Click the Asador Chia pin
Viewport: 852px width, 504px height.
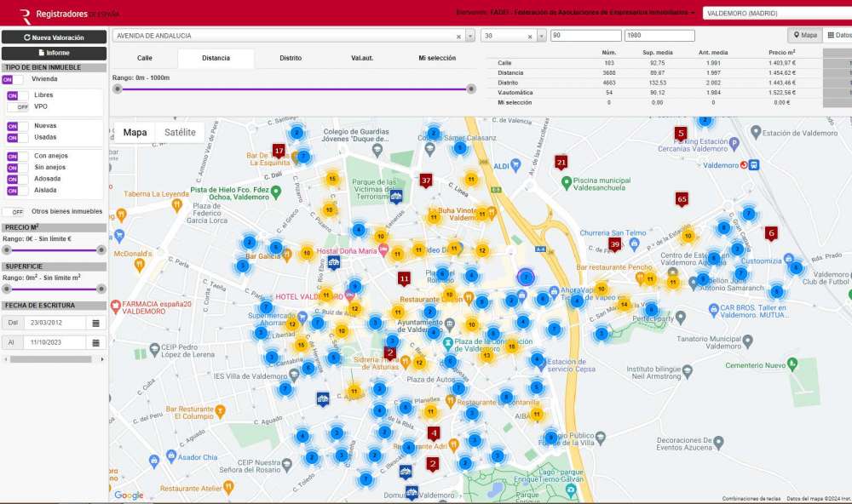coord(171,455)
